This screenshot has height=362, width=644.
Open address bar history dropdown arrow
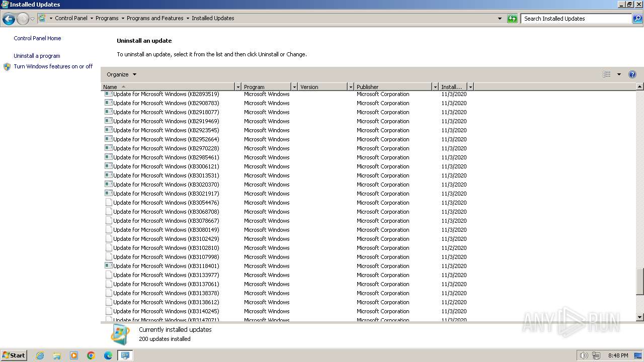tap(500, 19)
